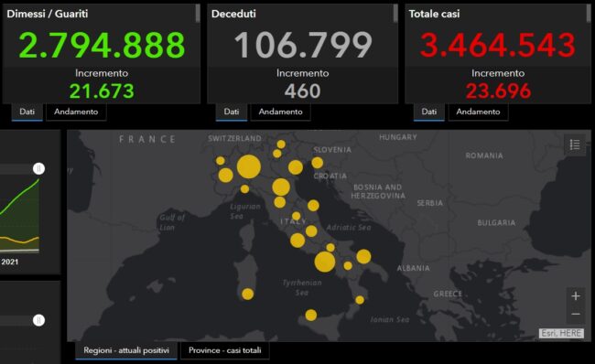The height and width of the screenshot is (364, 595).
Task: Select Dati tab under Deceduti
Action: click(x=232, y=112)
